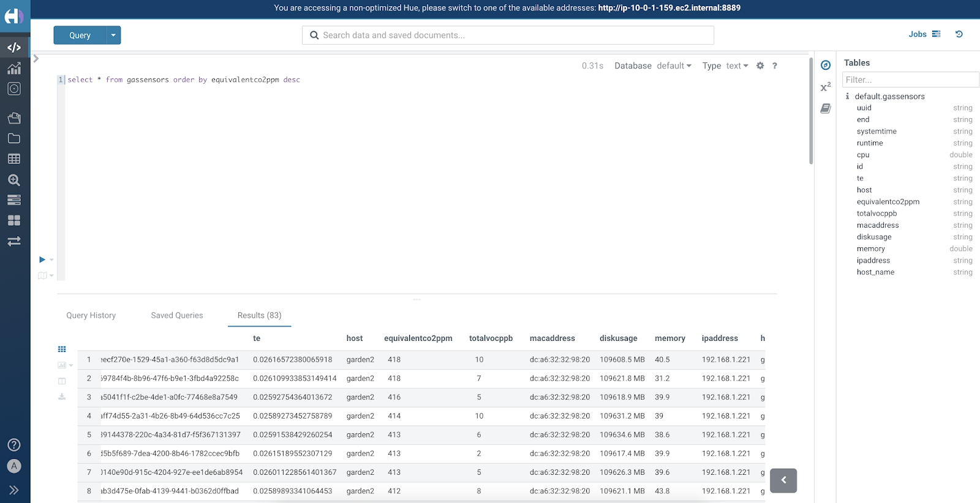This screenshot has height=503, width=980.
Task: Select the Results (83) tab
Action: pos(260,315)
